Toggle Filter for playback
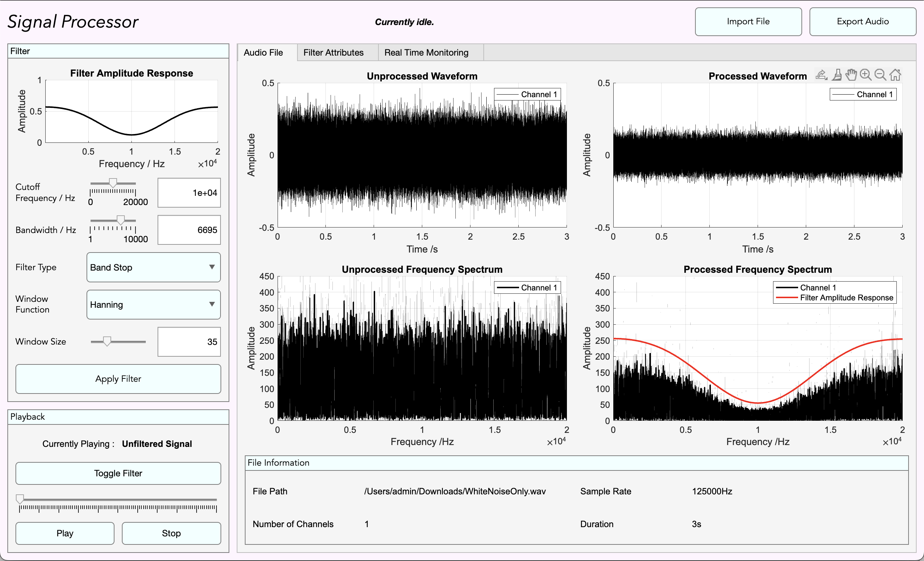This screenshot has width=924, height=561. click(118, 473)
